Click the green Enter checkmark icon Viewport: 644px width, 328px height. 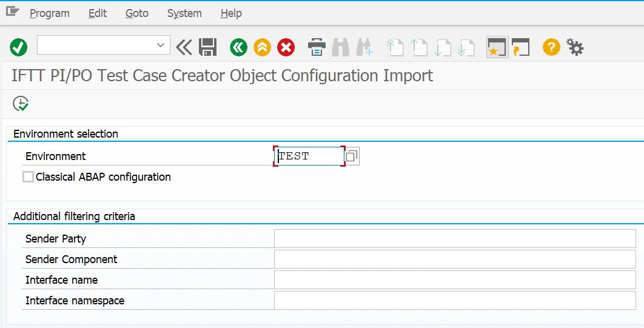pyautogui.click(x=19, y=47)
